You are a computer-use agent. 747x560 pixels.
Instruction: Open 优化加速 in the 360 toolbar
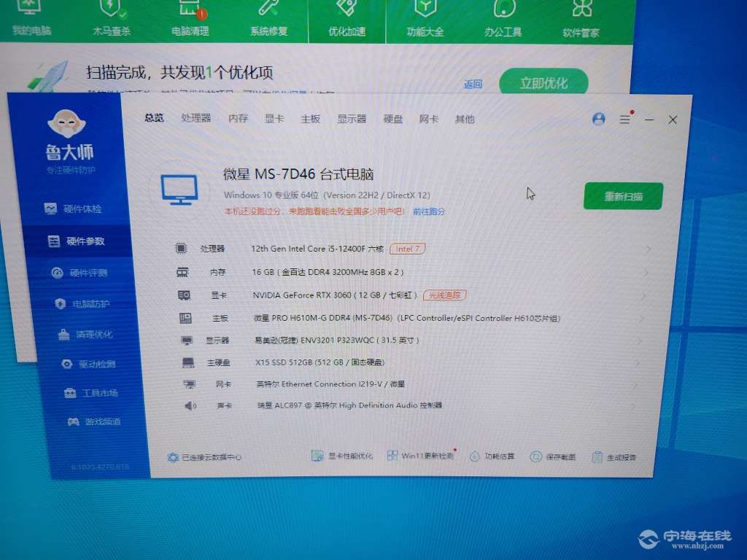(347, 19)
